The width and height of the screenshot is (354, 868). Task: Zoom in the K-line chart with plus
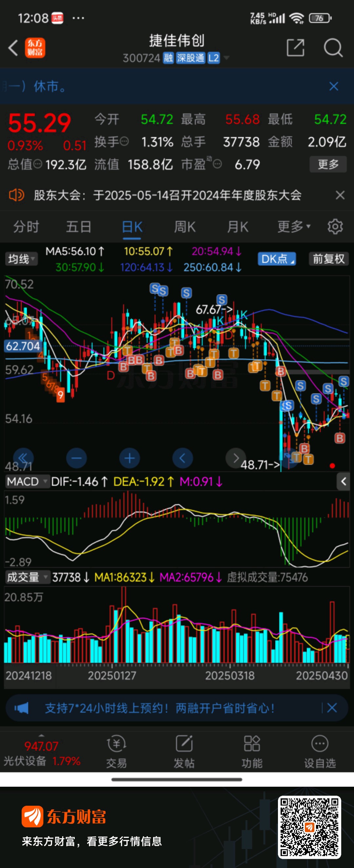click(130, 458)
